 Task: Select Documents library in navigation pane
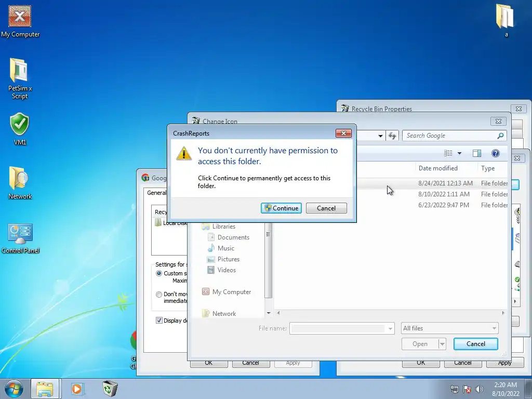233,237
